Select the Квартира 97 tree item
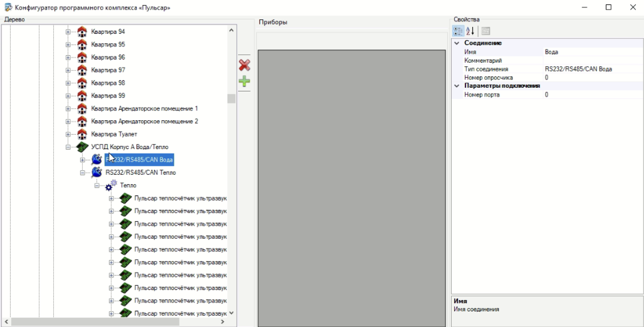Screen dimensions: 644x327 (x=108, y=70)
